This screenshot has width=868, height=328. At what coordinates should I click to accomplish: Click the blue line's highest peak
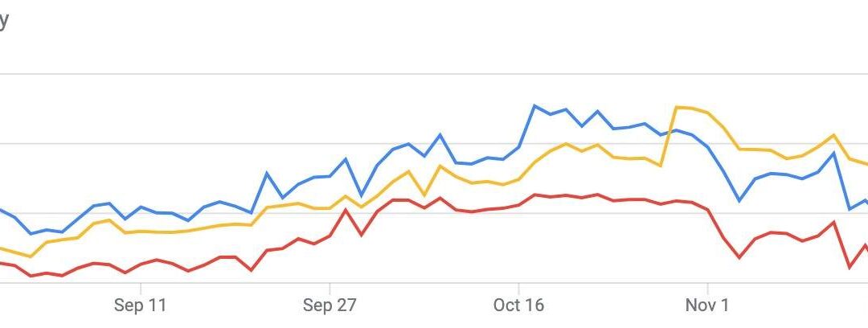(535, 105)
